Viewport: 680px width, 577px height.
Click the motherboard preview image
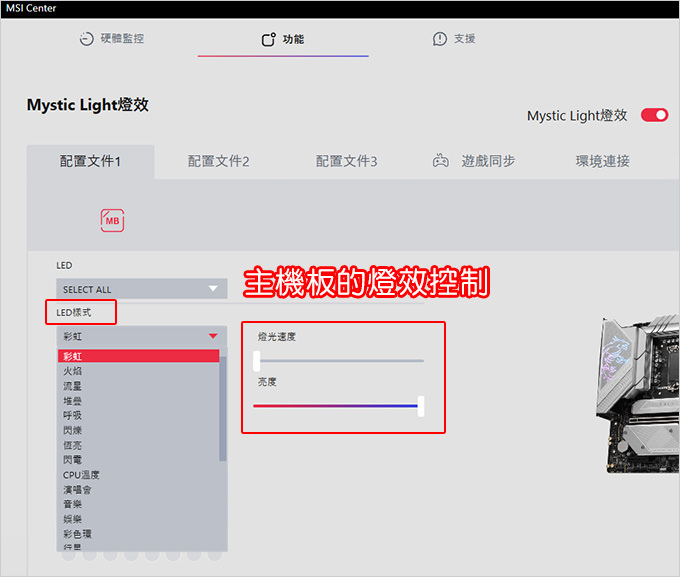point(638,394)
